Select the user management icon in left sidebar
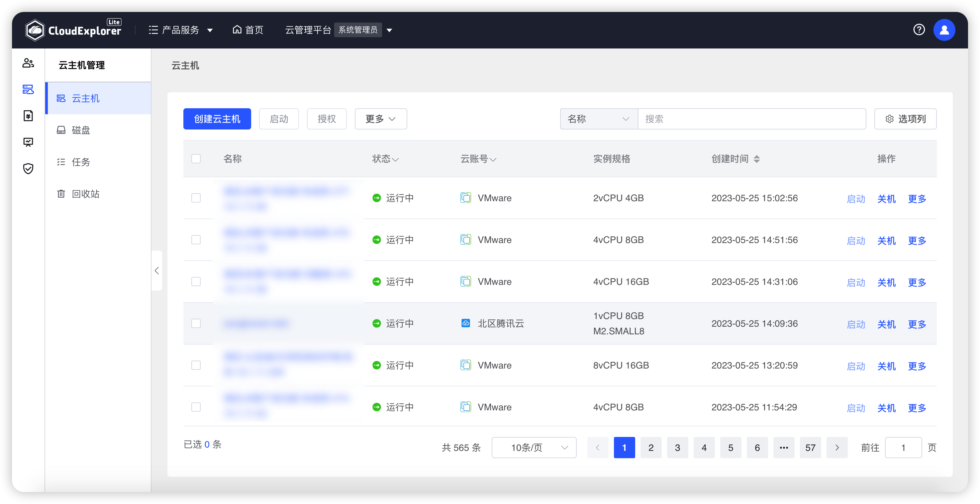The width and height of the screenshot is (980, 504). pyautogui.click(x=29, y=63)
